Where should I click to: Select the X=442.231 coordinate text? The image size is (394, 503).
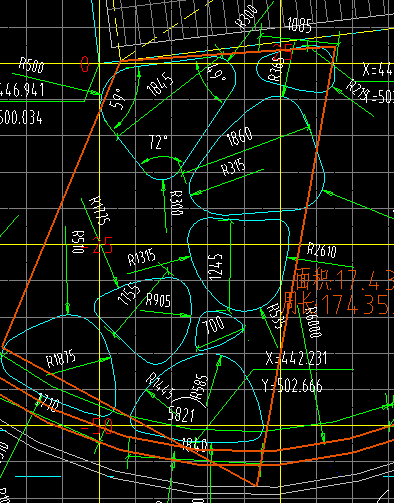coord(296,358)
